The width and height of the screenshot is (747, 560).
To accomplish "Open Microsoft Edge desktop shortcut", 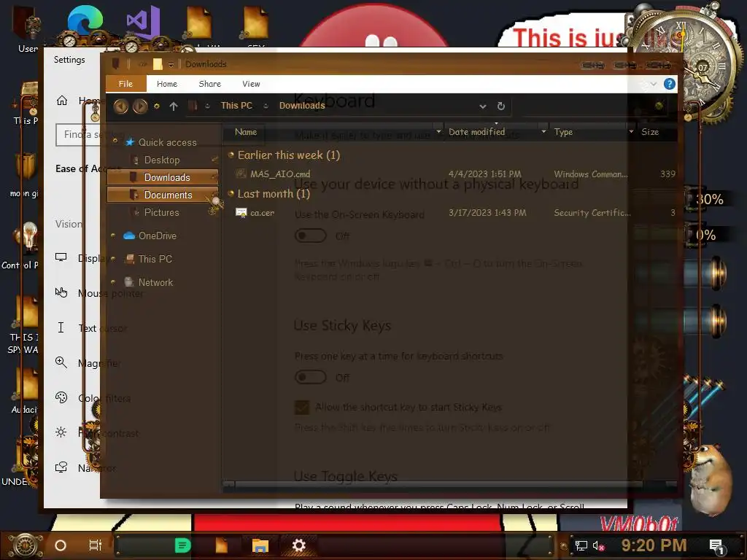I will (85, 21).
